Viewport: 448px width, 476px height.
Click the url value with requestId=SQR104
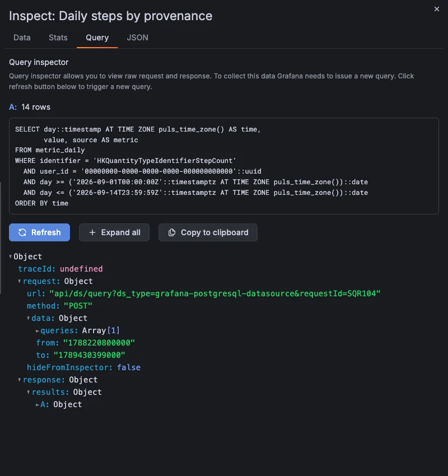(x=215, y=293)
